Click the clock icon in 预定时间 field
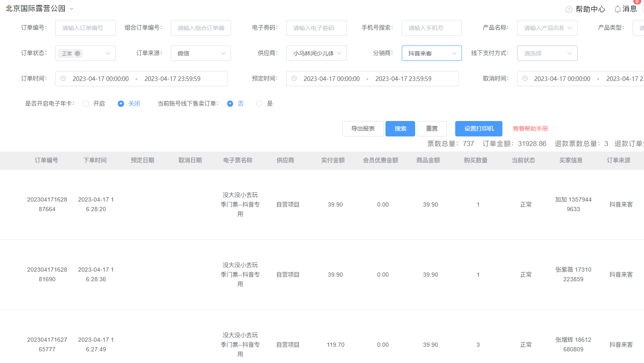 point(294,78)
